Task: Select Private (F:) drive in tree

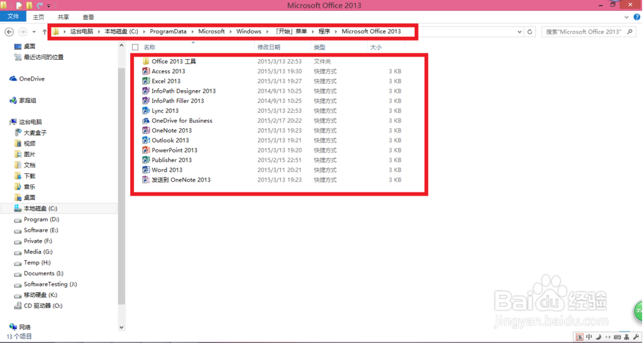Action: (x=38, y=241)
